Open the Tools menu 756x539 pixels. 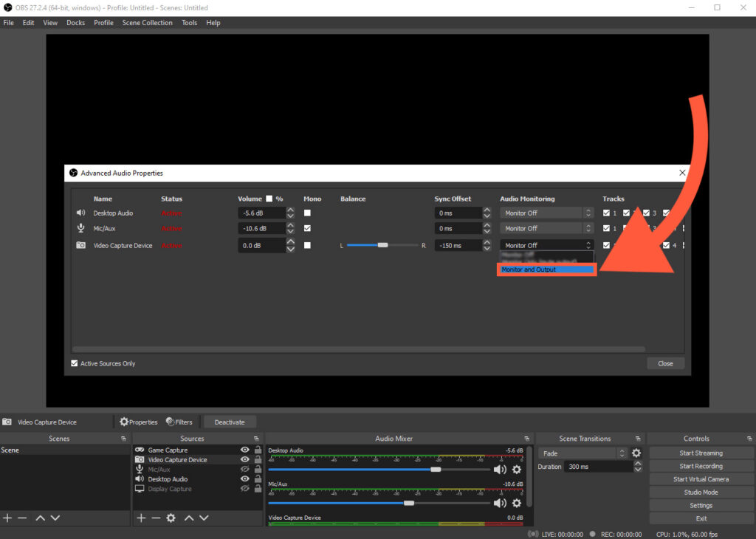[x=189, y=23]
